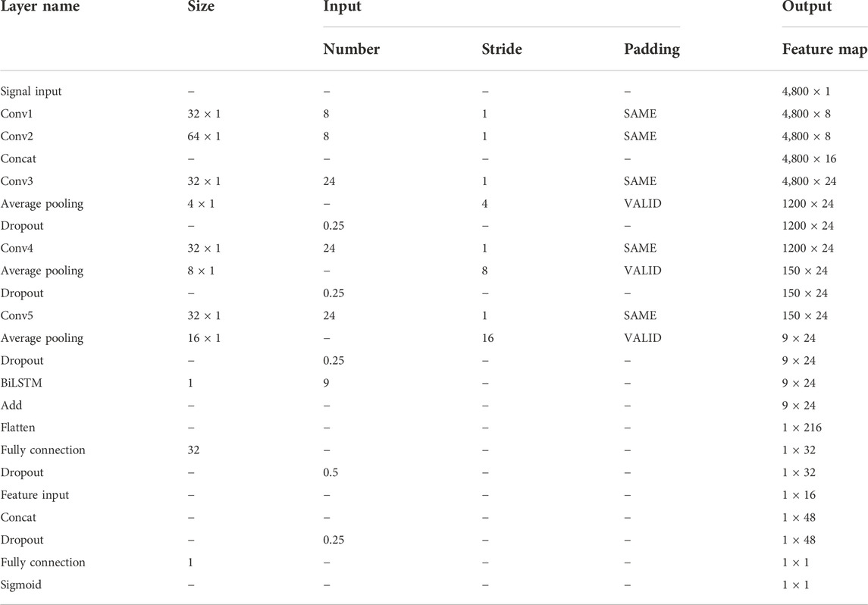Click the 4,800 × 16 Concat output cell
This screenshot has height=605, width=868.
(x=809, y=159)
